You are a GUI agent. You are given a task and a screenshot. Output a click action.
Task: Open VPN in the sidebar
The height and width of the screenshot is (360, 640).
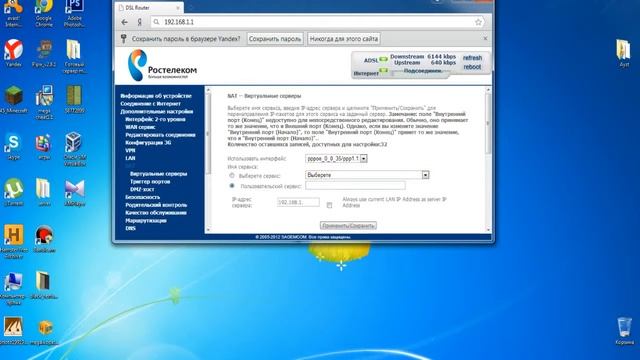130,150
